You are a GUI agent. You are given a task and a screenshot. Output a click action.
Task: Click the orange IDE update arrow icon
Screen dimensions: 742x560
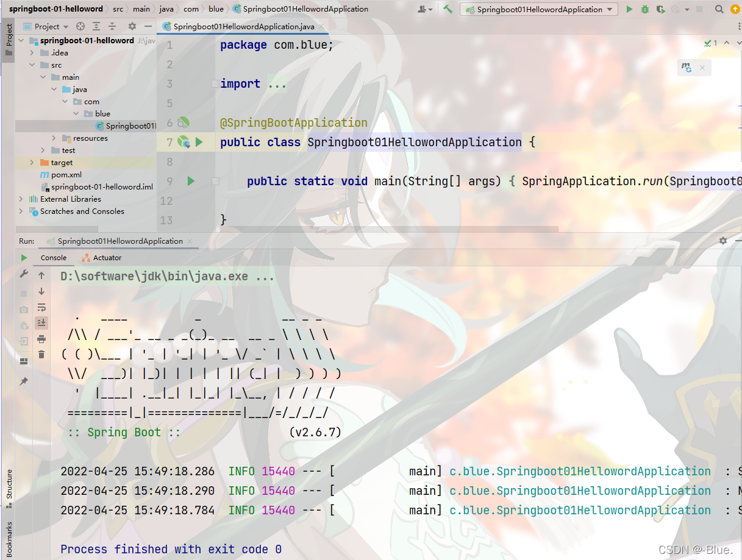click(x=735, y=9)
